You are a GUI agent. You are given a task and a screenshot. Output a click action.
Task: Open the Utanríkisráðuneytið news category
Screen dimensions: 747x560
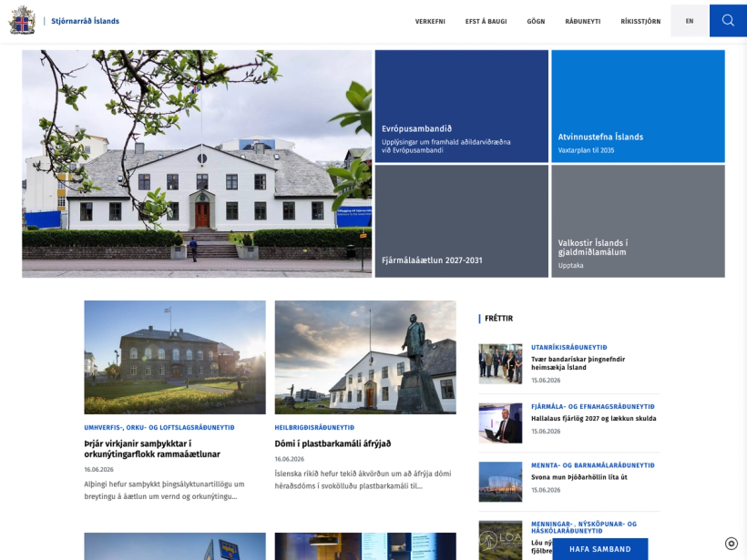coord(568,348)
